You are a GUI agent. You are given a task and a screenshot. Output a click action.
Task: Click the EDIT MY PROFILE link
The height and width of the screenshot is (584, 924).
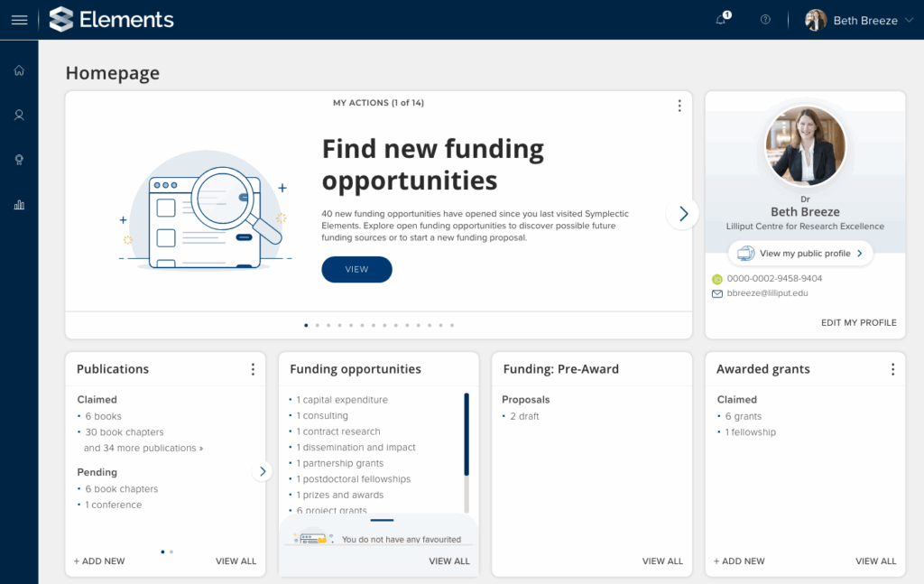858,322
